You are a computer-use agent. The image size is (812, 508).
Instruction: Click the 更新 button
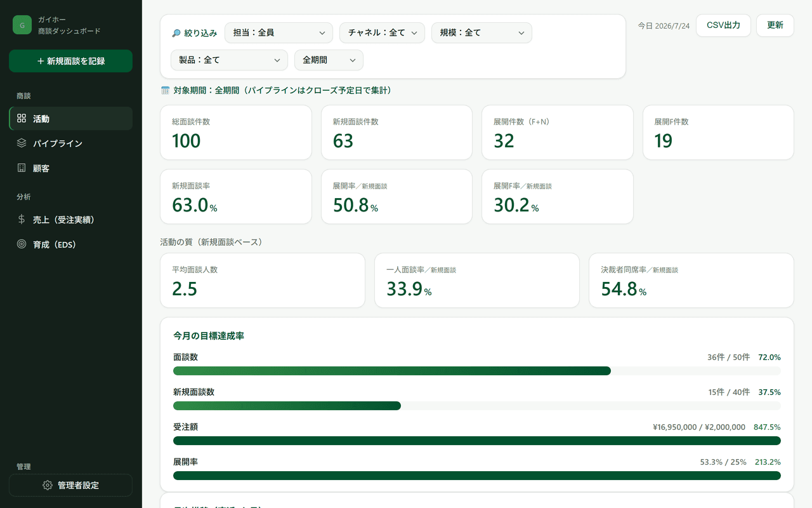point(775,25)
